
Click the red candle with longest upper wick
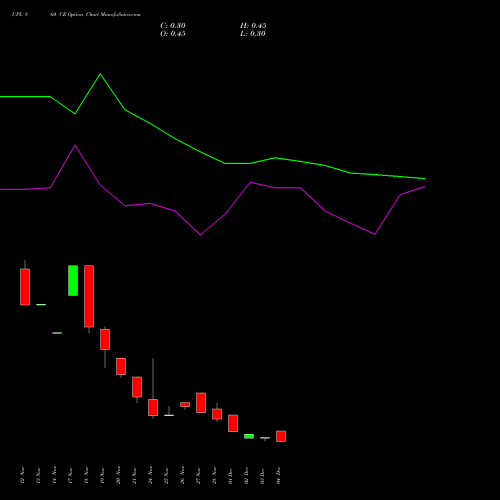(x=153, y=407)
